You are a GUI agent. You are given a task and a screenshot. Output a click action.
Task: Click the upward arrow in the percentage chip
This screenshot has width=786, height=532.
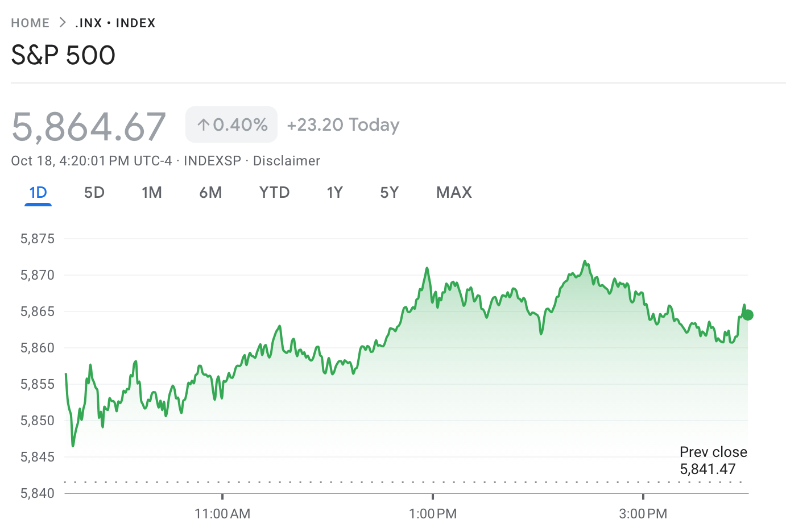click(x=204, y=124)
